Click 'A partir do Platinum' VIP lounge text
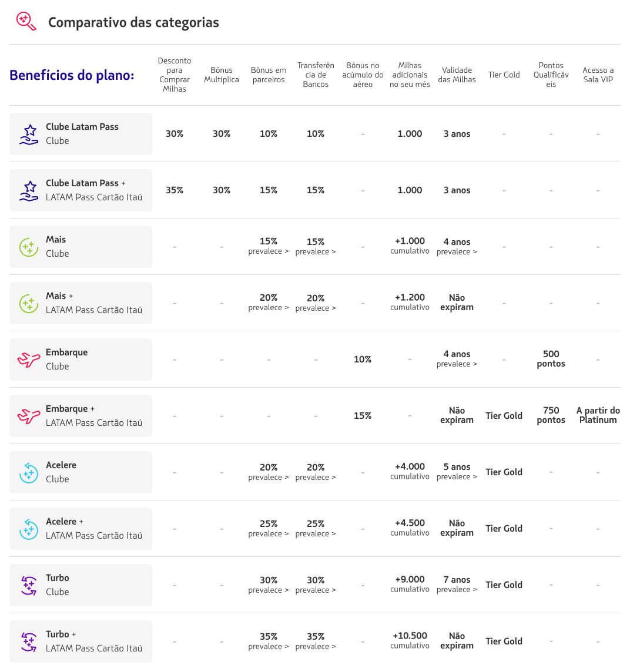The width and height of the screenshot is (630, 672). click(598, 415)
